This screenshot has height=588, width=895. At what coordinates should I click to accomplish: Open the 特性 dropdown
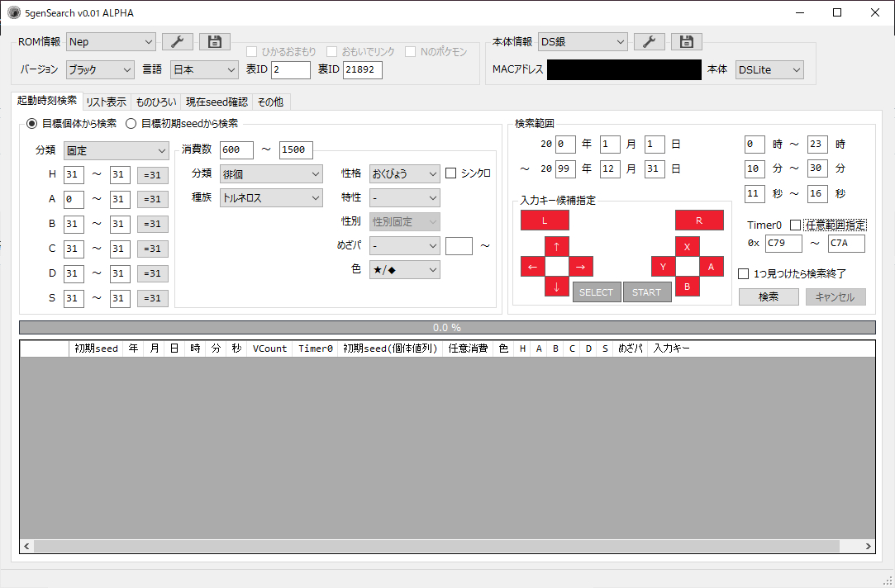(x=405, y=198)
